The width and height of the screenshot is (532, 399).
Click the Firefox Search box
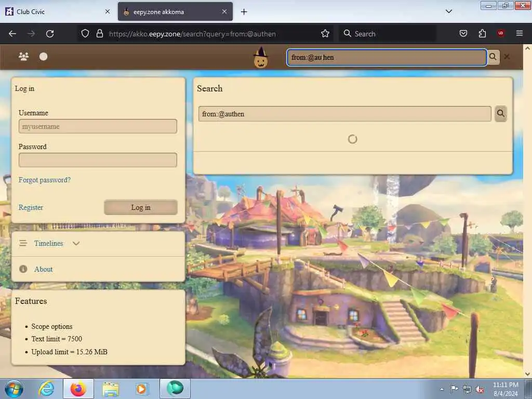pyautogui.click(x=387, y=34)
